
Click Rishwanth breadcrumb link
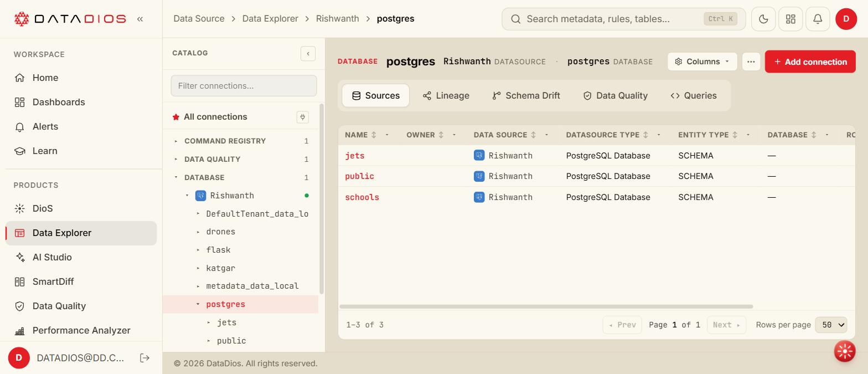point(338,19)
